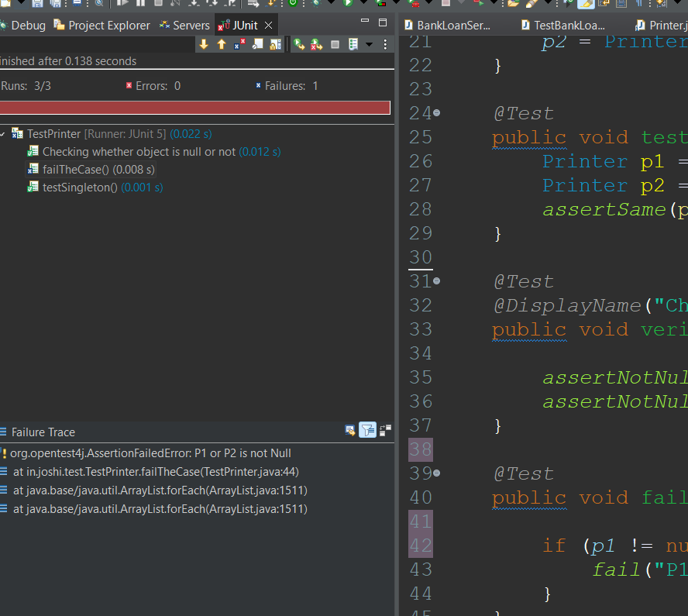Select the testSingleton() test entry
The width and height of the screenshot is (688, 616).
[x=95, y=188]
